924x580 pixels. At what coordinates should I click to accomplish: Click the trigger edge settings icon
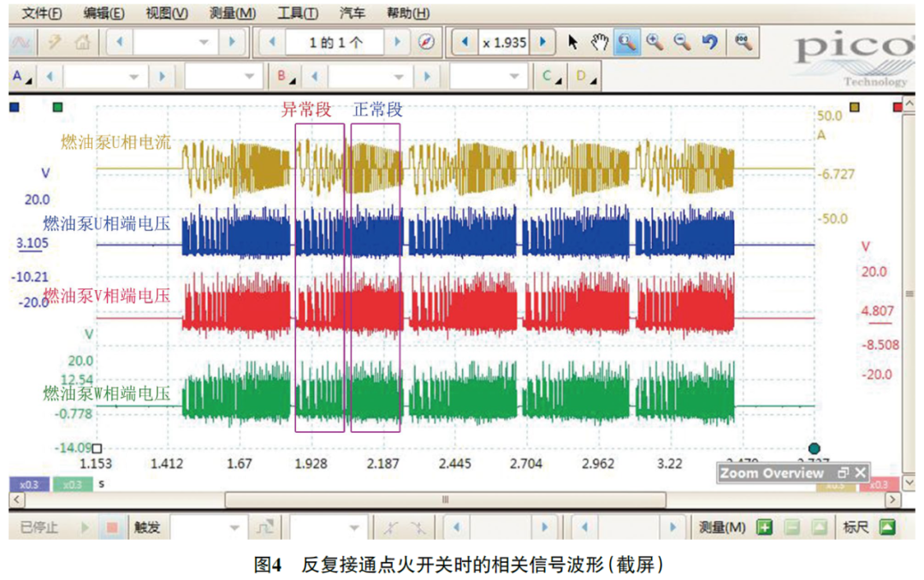point(264,528)
